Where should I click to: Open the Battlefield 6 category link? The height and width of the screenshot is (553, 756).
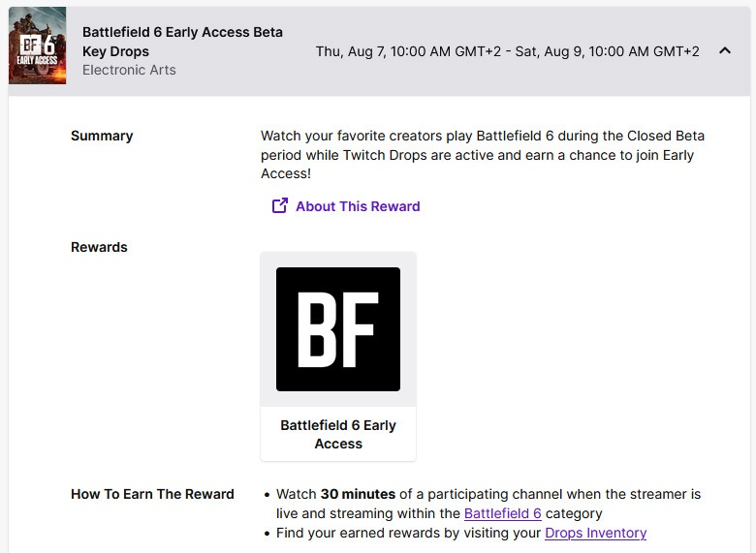502,513
